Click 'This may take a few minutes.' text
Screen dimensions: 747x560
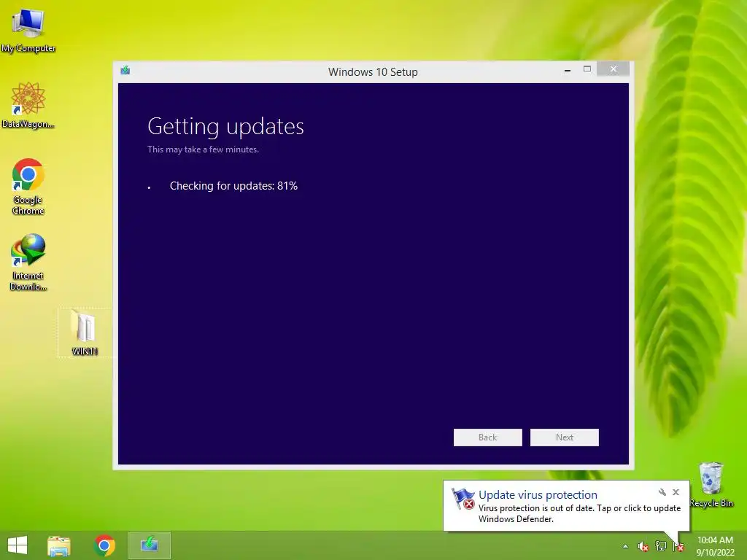(203, 149)
